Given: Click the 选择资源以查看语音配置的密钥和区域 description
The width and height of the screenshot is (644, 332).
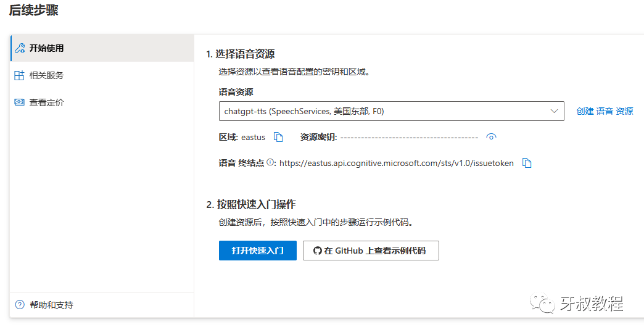Looking at the screenshot, I should click(294, 72).
